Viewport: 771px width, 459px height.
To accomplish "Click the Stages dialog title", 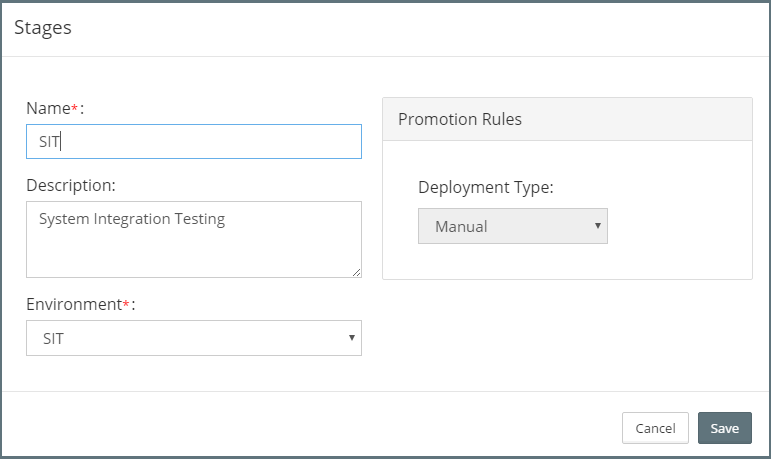I will [x=43, y=28].
